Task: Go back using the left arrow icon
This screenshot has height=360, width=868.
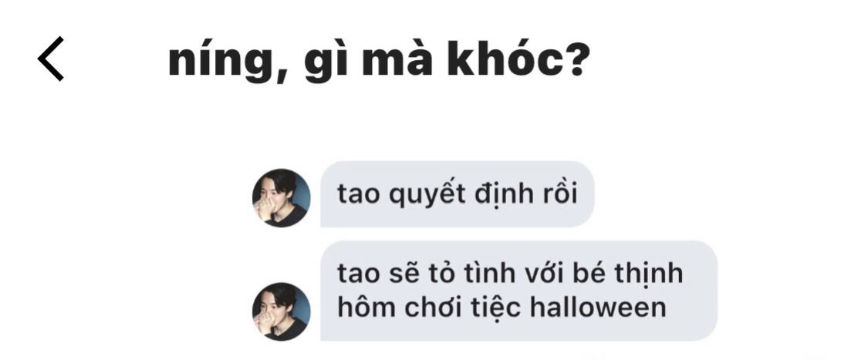Action: (x=50, y=59)
